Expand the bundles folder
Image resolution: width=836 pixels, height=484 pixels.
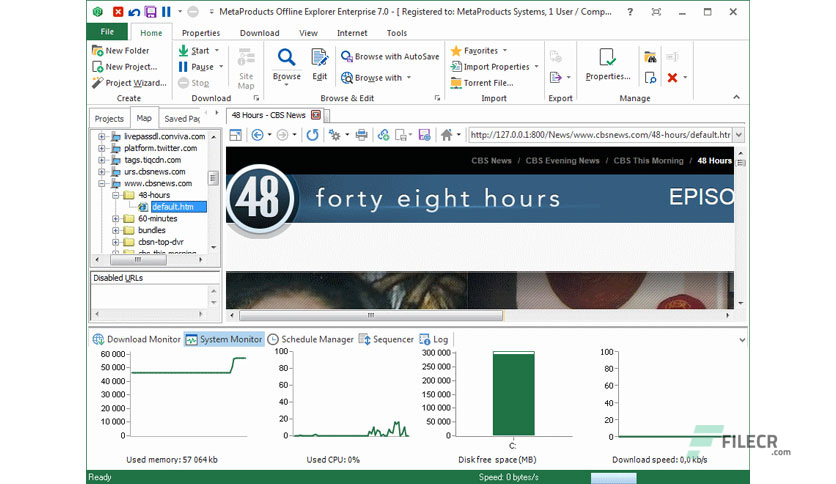(115, 230)
